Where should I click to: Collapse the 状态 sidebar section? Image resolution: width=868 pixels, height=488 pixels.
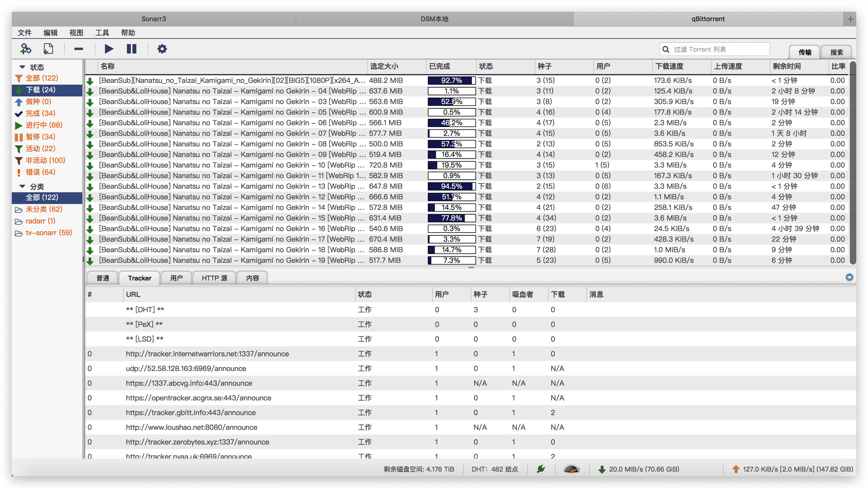(22, 67)
